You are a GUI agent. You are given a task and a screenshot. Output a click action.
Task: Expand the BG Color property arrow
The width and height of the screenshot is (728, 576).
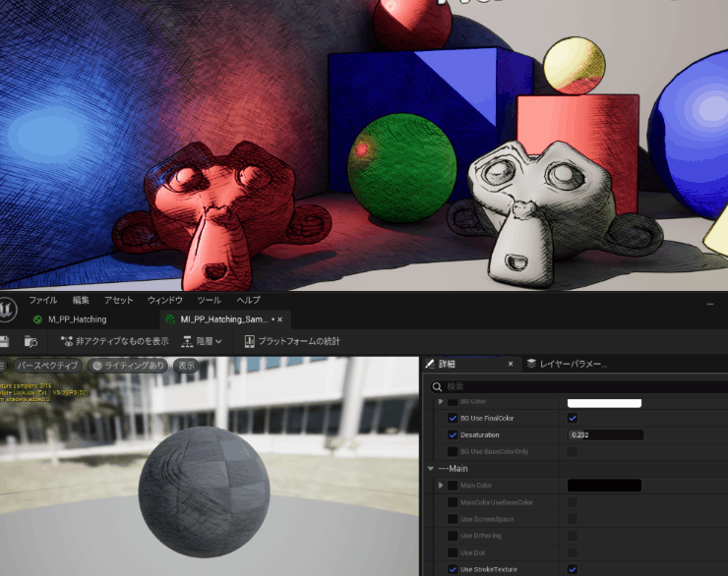click(x=441, y=402)
